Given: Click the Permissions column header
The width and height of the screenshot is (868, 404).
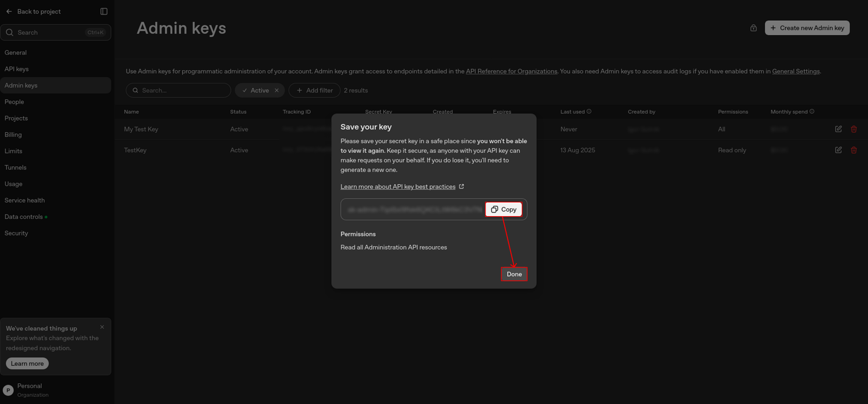Looking at the screenshot, I should [x=733, y=112].
